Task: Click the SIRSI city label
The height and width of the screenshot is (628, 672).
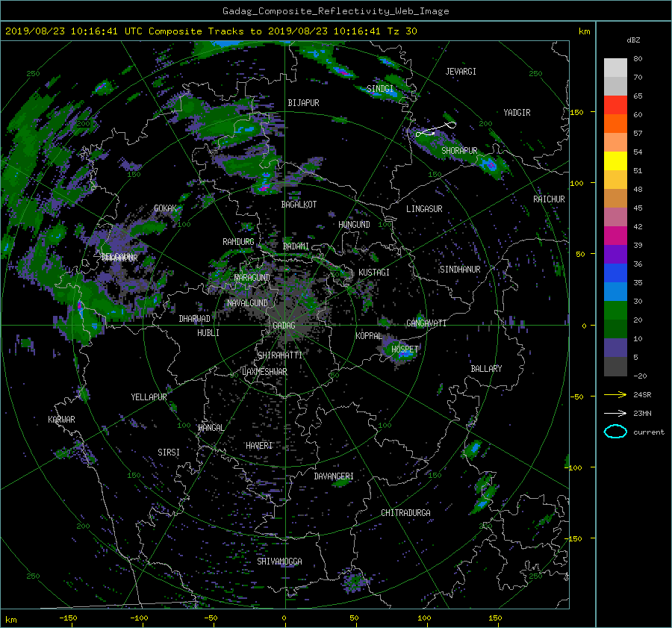Action: point(169,453)
